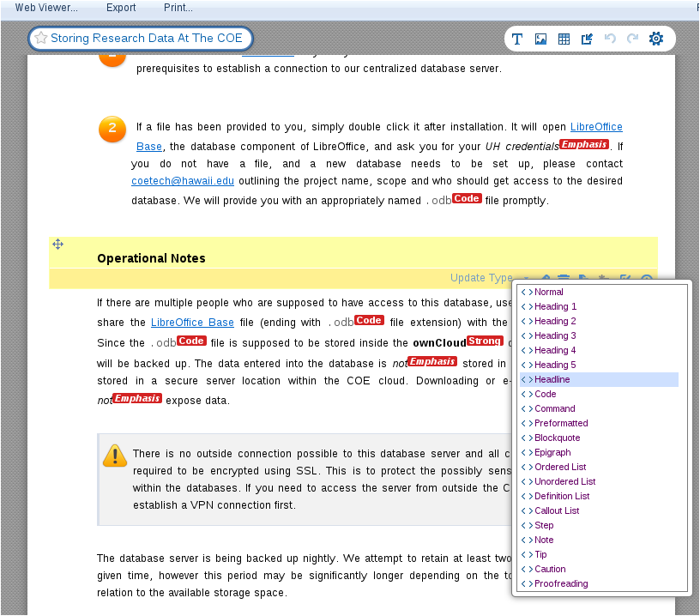
Task: Select Epigraph from the type list
Action: click(x=599, y=453)
